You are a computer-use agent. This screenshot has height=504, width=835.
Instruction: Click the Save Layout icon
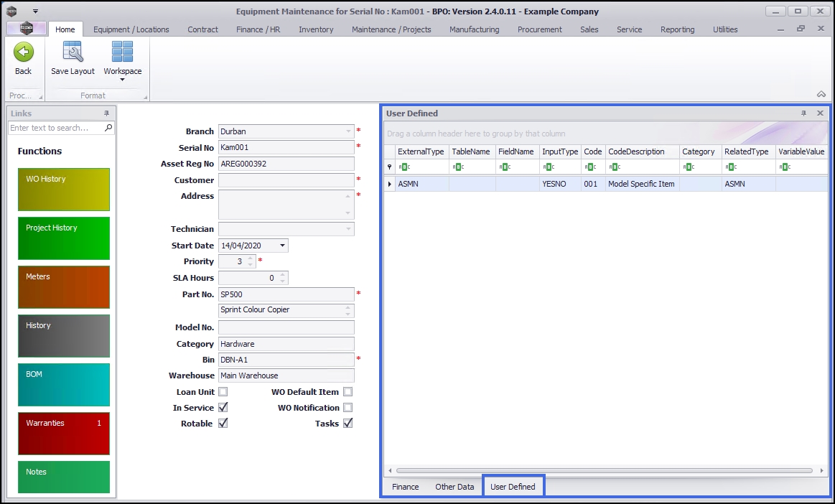[x=73, y=52]
